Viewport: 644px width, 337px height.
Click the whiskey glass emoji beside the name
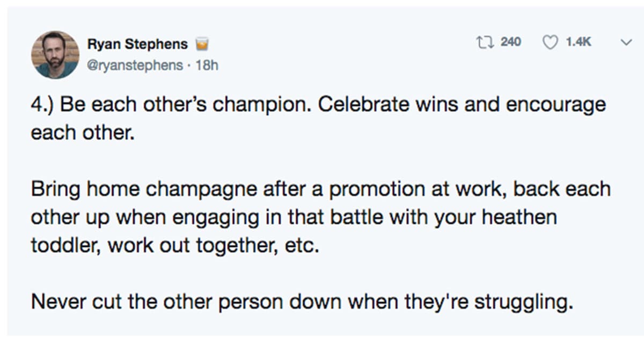click(201, 43)
